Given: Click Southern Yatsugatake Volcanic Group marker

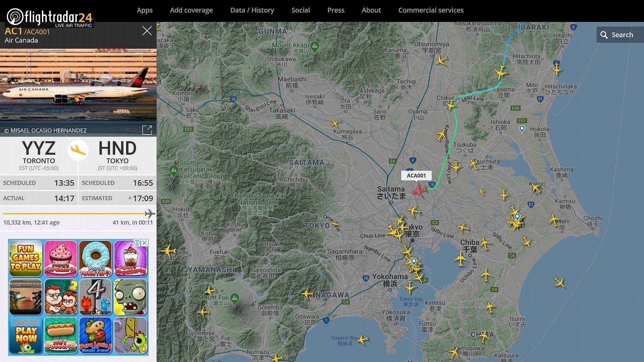Looking at the screenshot, I should 173,171.
